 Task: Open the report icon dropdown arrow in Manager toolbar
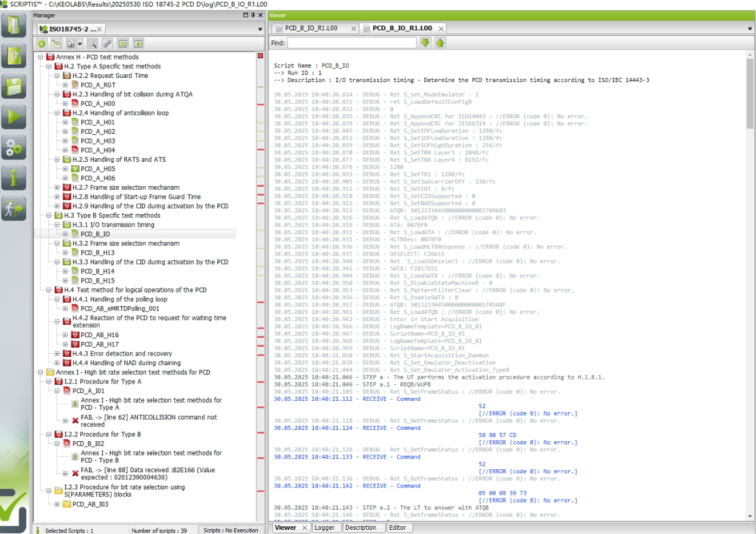point(80,43)
